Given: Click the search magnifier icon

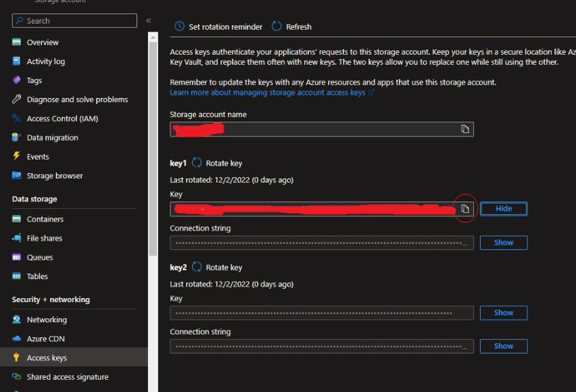Looking at the screenshot, I should coord(20,20).
